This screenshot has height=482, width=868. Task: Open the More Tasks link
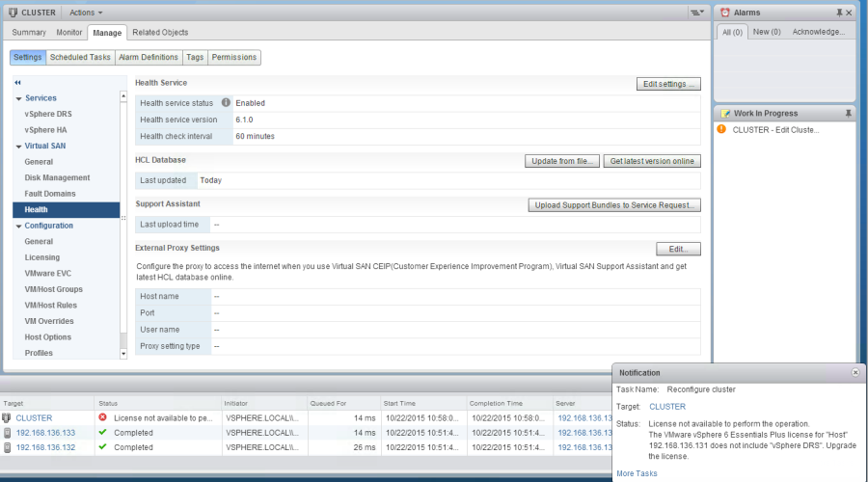pos(637,473)
